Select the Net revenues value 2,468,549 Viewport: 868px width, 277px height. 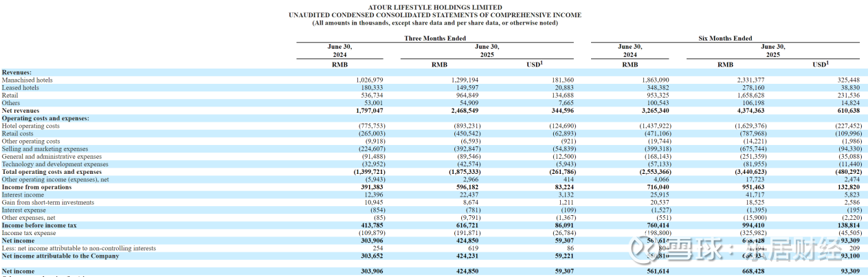465,111
